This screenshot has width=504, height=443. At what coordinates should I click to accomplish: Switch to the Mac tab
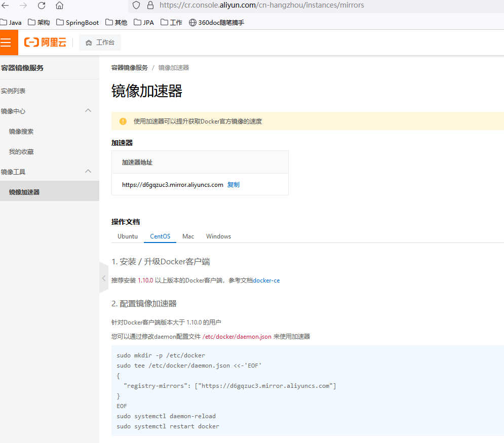pyautogui.click(x=188, y=236)
